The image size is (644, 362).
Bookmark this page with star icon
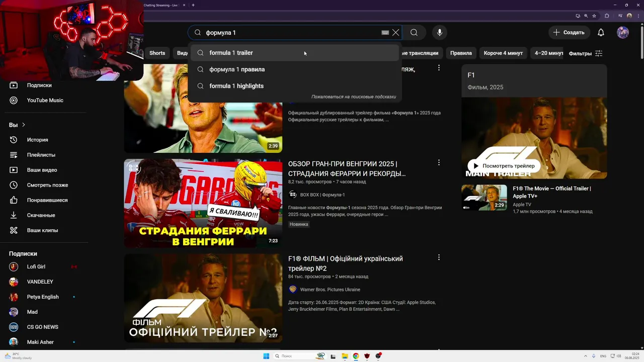point(594,16)
